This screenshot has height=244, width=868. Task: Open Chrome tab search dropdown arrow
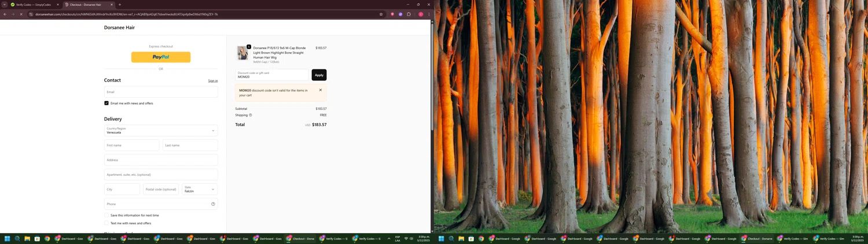click(5, 5)
